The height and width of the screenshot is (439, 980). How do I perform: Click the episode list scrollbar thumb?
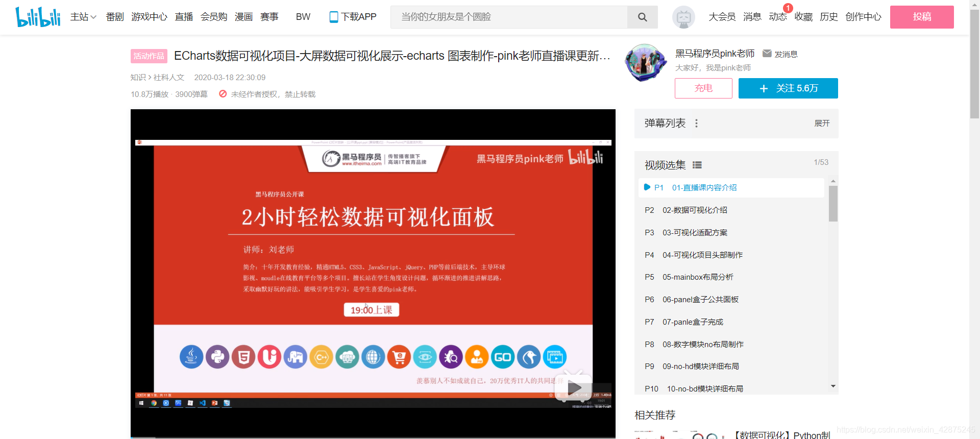click(833, 204)
